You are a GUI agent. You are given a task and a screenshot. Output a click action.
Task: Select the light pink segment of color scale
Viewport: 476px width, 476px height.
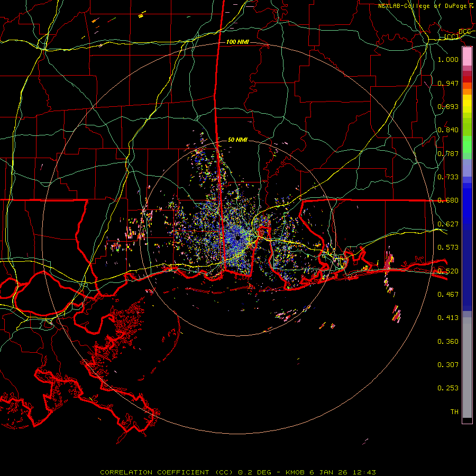467,57
